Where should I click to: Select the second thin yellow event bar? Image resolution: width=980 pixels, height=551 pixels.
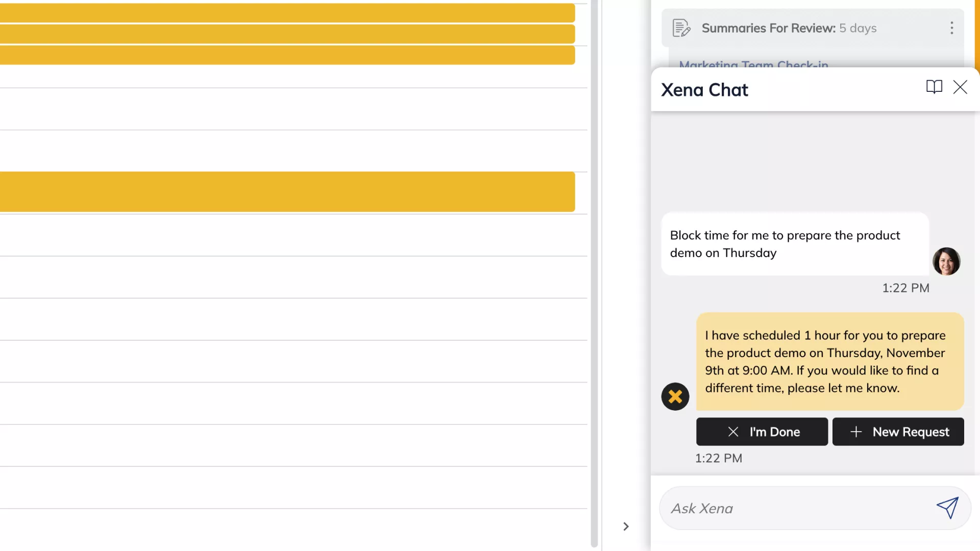pos(287,34)
